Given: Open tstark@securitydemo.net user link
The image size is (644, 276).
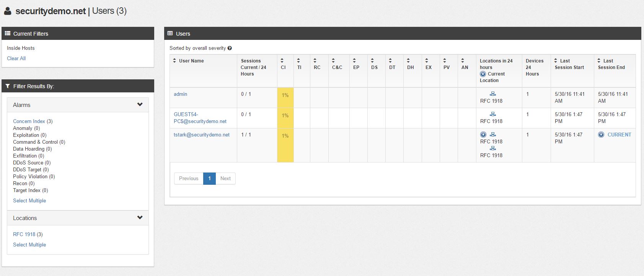Looking at the screenshot, I should 202,135.
